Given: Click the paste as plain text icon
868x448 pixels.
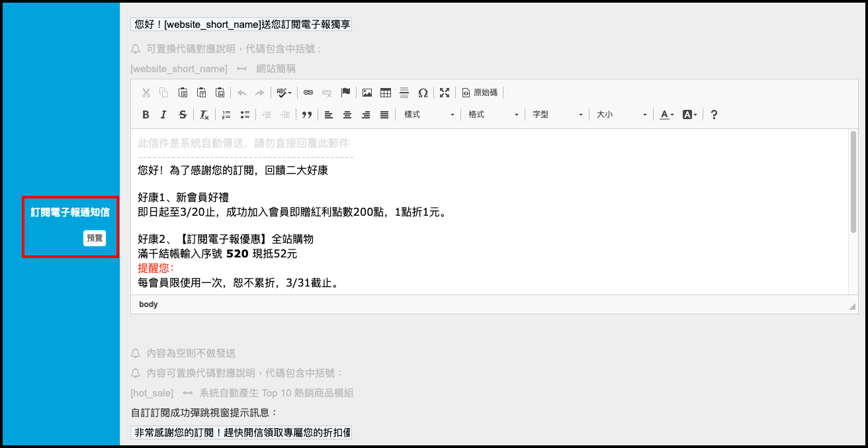Looking at the screenshot, I should [x=202, y=93].
